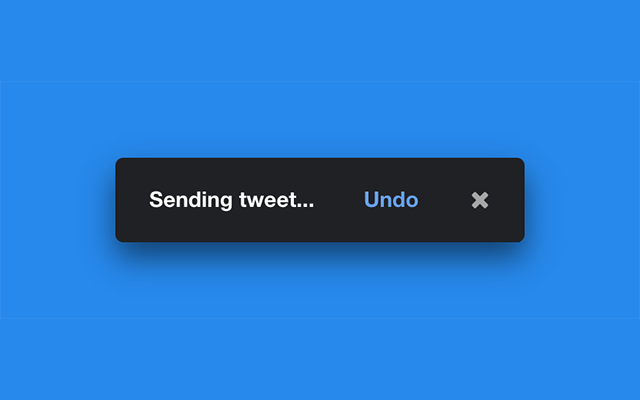Image resolution: width=640 pixels, height=400 pixels.
Task: Click the blue background below the toast
Action: [320, 327]
